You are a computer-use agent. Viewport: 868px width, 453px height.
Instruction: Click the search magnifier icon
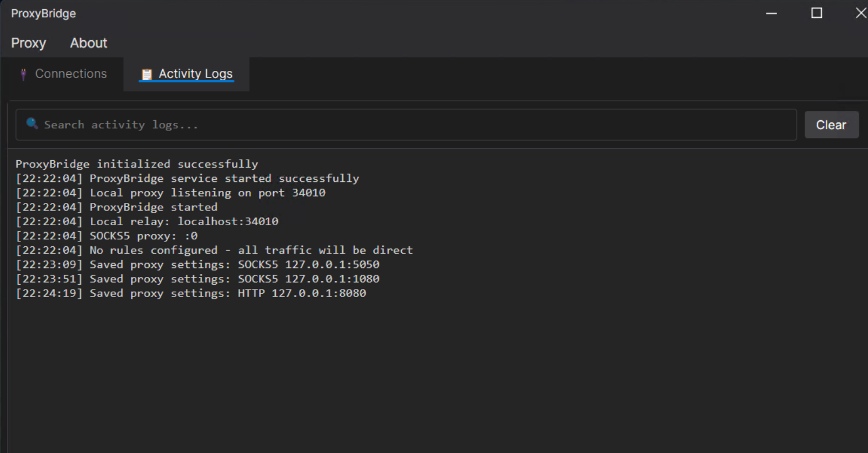[32, 123]
